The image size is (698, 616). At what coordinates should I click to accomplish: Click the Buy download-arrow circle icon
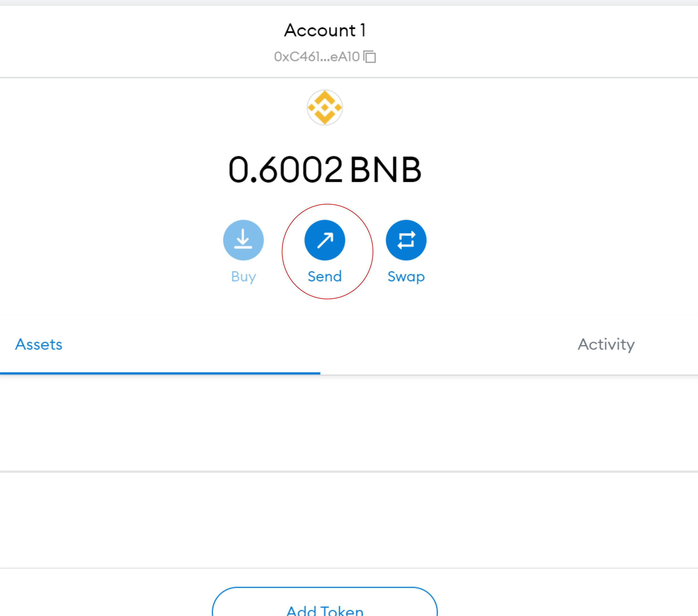[243, 240]
